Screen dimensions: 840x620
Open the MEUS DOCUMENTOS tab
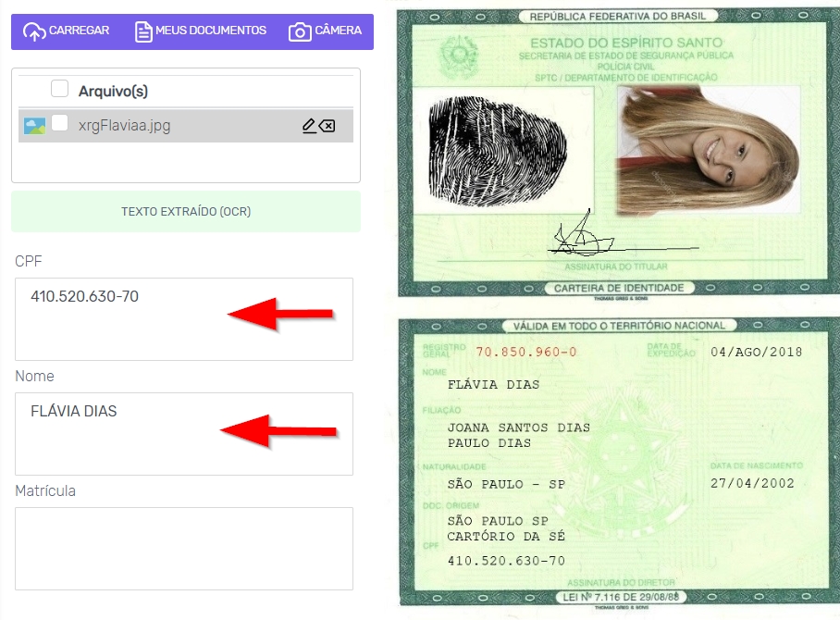[x=201, y=31]
